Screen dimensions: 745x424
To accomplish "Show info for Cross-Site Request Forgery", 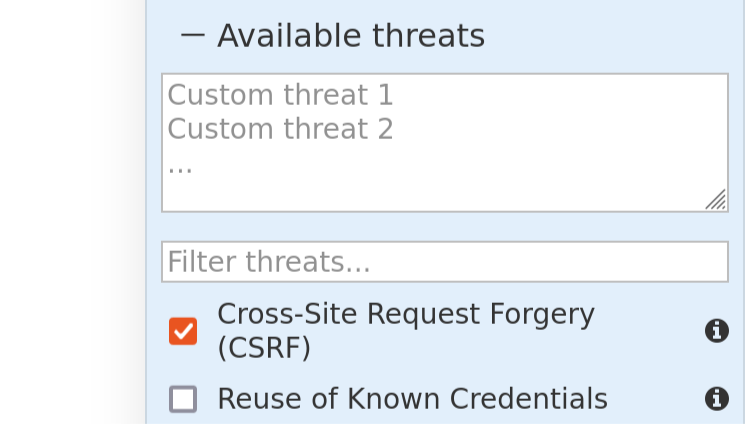I will point(716,331).
